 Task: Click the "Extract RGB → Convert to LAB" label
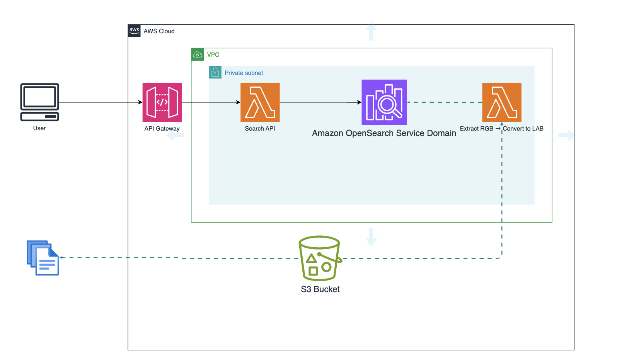coord(501,129)
